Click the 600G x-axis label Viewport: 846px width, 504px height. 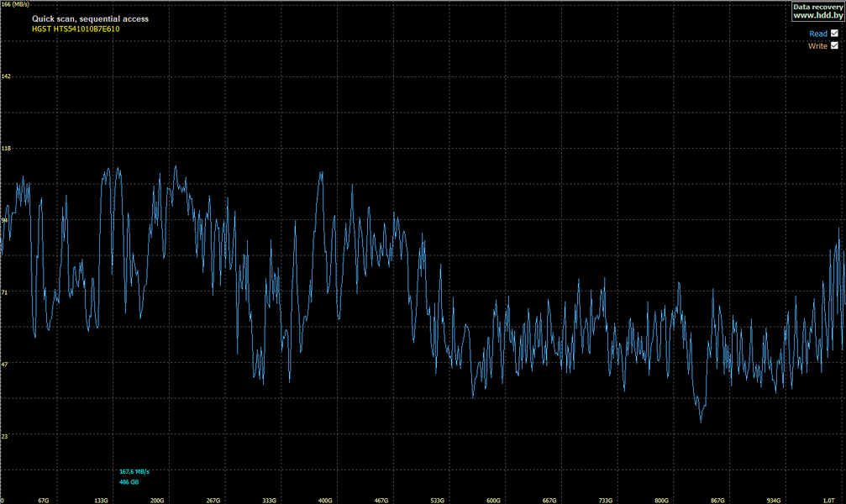[x=493, y=501]
